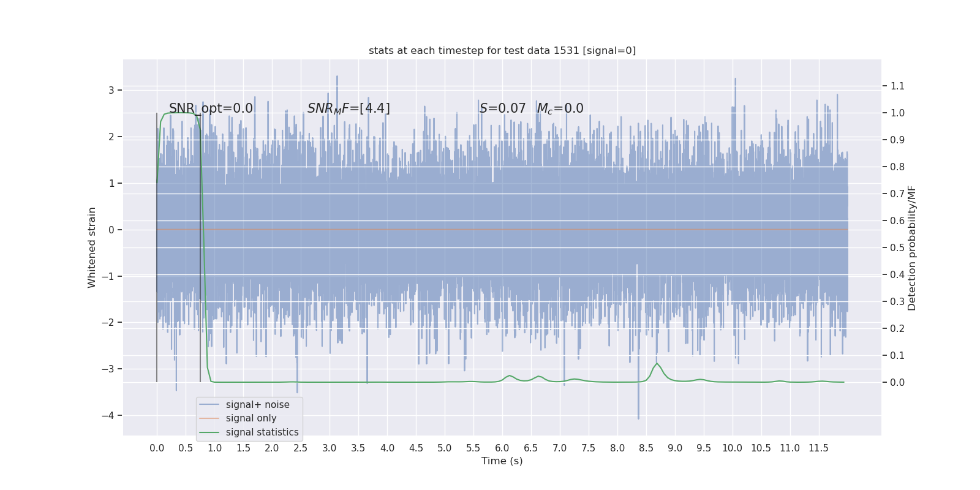Click the 'signal statistics' legend entry
Viewport: 980px width, 490px height.
pyautogui.click(x=262, y=432)
